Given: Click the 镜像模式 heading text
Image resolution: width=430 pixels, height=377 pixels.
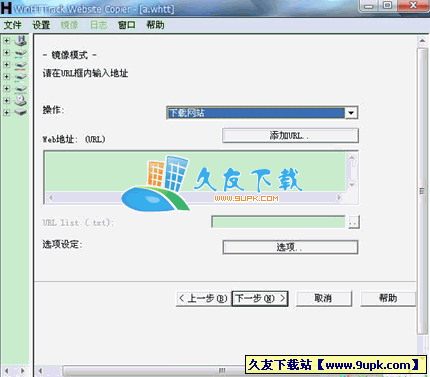Looking at the screenshot, I should click(x=70, y=55).
